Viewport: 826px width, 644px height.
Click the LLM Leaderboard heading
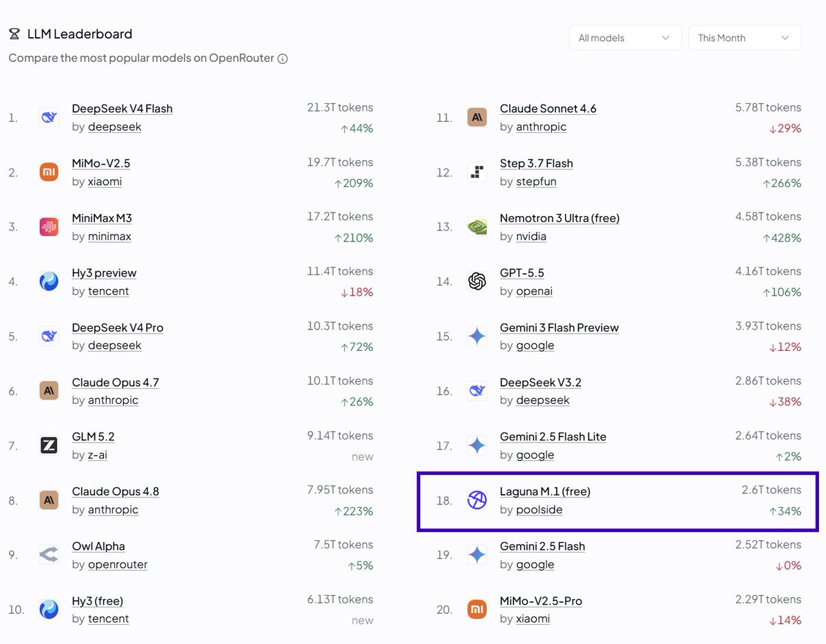(80, 34)
